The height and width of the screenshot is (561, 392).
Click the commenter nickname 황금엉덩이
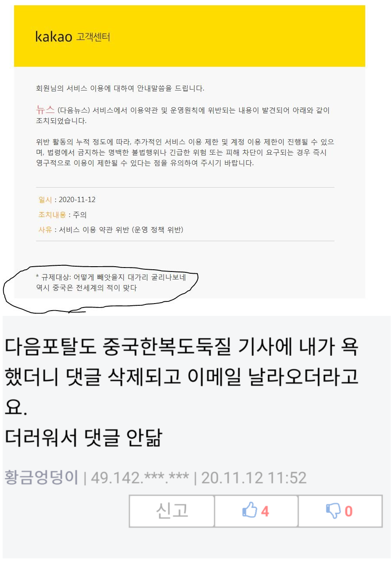coord(41,477)
